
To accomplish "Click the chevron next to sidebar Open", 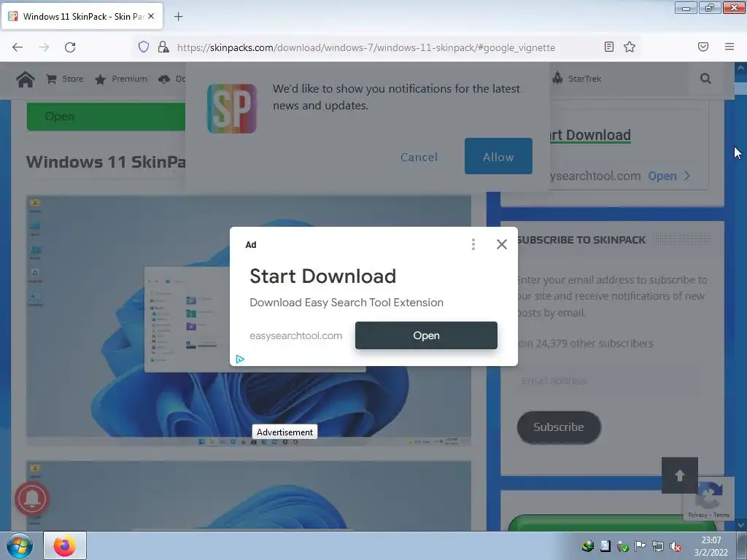I will click(x=687, y=176).
